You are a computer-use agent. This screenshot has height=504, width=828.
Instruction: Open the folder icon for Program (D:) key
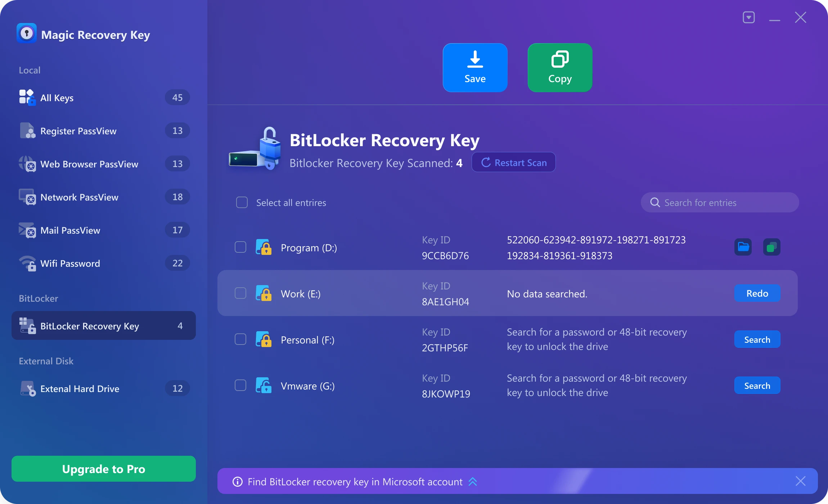coord(742,247)
